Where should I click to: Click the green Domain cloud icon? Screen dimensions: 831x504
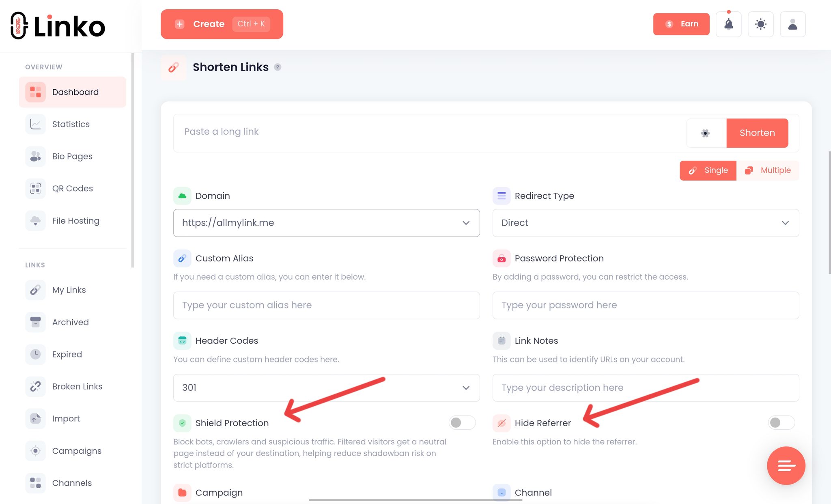[x=182, y=196]
